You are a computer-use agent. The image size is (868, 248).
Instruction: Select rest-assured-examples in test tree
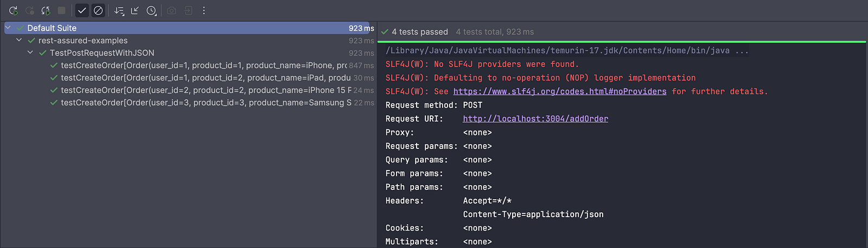click(x=83, y=41)
